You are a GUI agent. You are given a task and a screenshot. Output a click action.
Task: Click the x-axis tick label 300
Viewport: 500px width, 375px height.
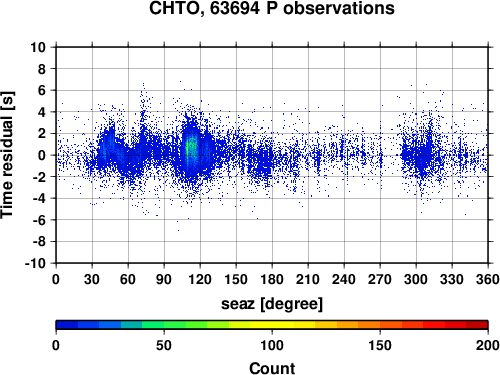(416, 279)
